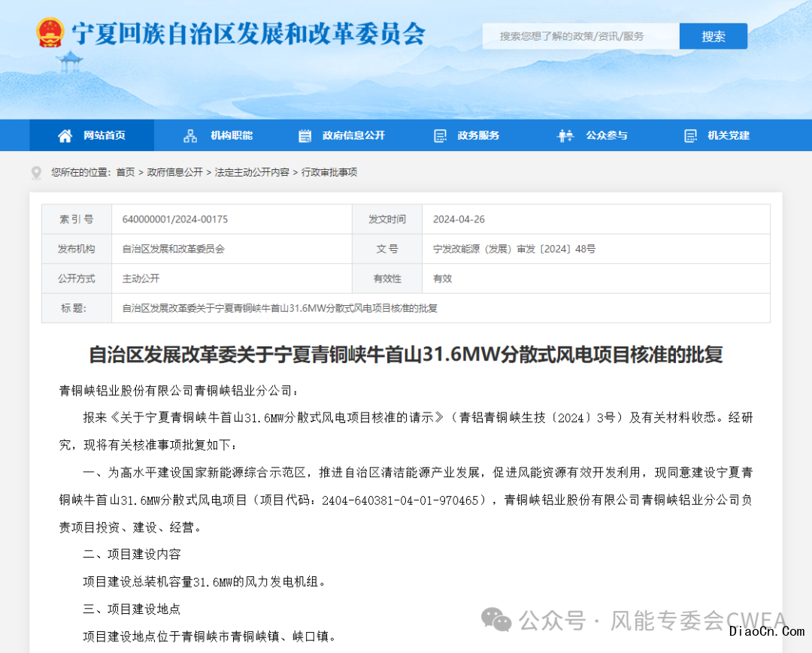Go to 政府信息公开 in the breadcrumb
The width and height of the screenshot is (812, 653).
click(175, 172)
